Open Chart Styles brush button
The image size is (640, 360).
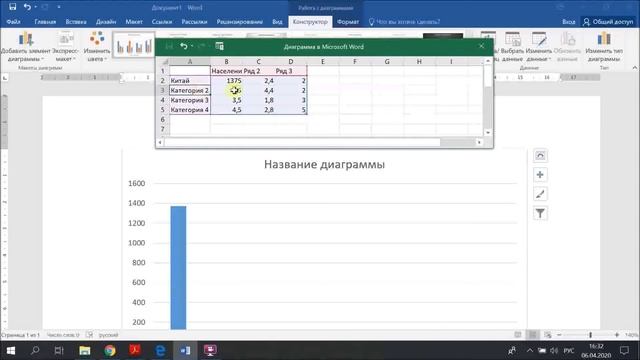click(x=540, y=194)
